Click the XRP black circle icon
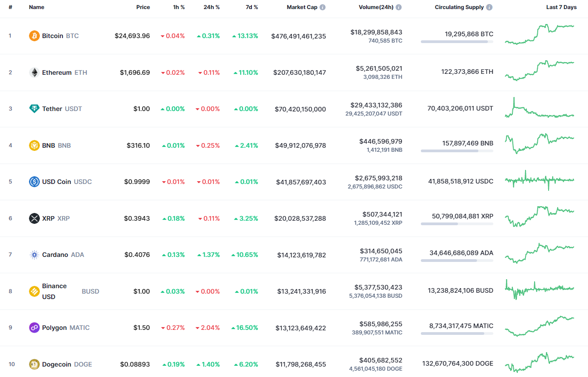588x377 pixels. point(34,218)
